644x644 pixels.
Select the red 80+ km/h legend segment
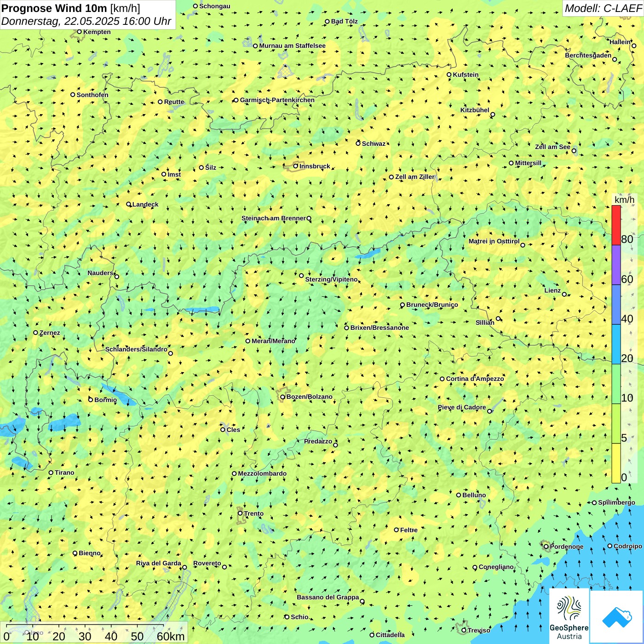[x=616, y=225]
